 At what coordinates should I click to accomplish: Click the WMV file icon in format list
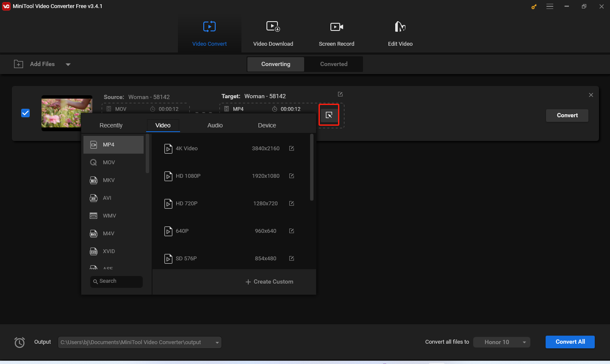pyautogui.click(x=94, y=216)
